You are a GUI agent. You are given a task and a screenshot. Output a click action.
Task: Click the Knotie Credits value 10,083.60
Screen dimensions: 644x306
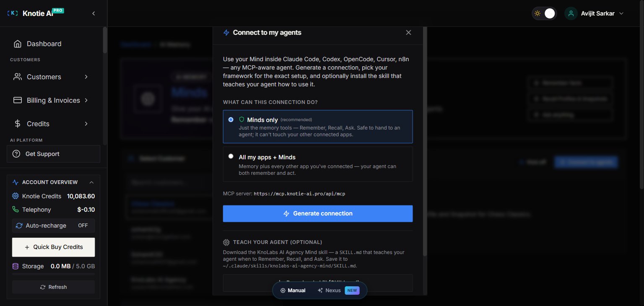coord(81,196)
